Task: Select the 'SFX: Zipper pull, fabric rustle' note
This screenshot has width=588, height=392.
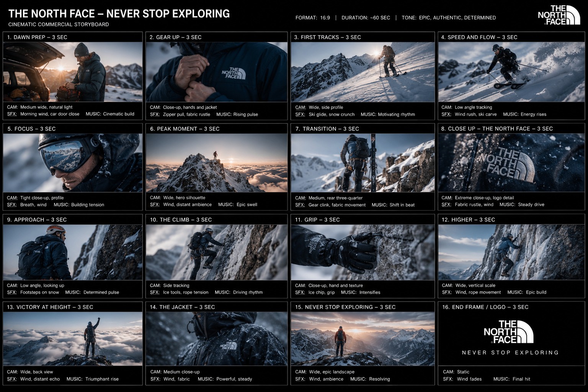Action: [180, 114]
